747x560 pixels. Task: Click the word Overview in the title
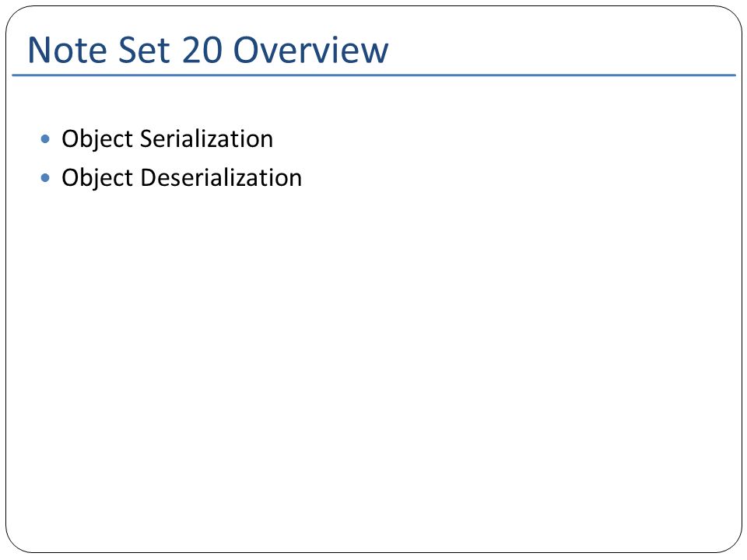pyautogui.click(x=310, y=50)
